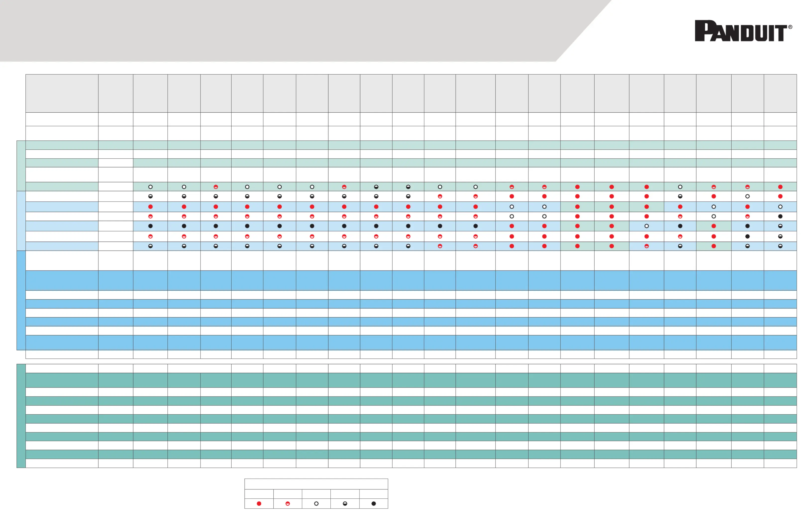Select the solid black dot in legend
812x525 pixels.
(374, 504)
